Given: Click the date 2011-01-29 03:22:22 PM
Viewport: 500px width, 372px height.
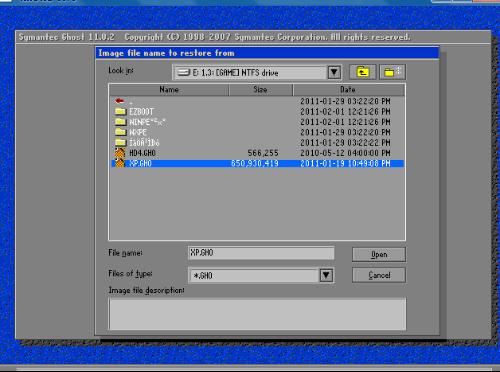Looking at the screenshot, I should point(345,143).
